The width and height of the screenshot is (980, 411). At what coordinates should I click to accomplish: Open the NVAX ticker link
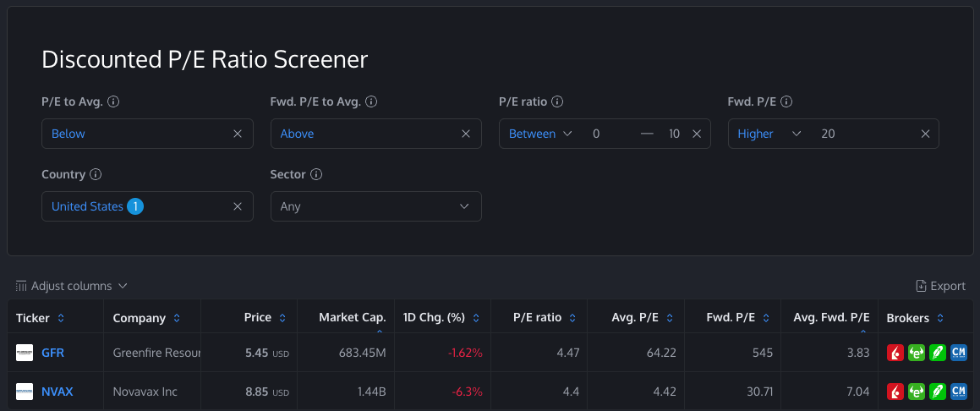click(x=57, y=392)
